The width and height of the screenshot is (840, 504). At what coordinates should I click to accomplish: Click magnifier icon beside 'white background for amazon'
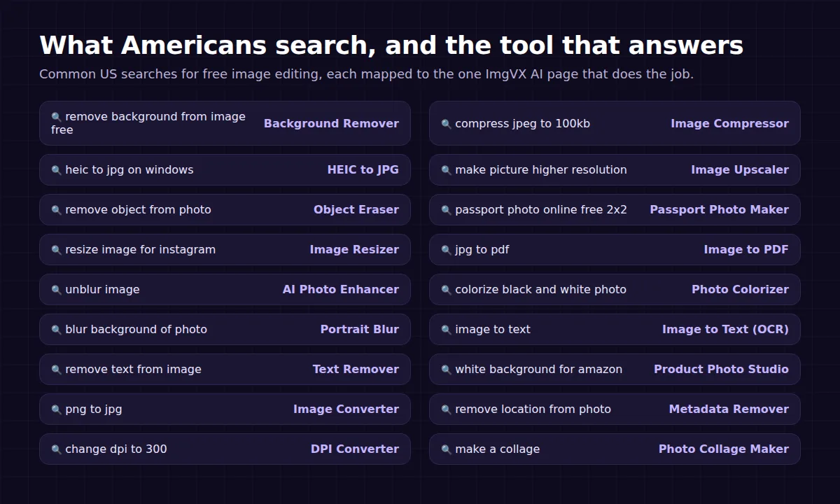(447, 370)
